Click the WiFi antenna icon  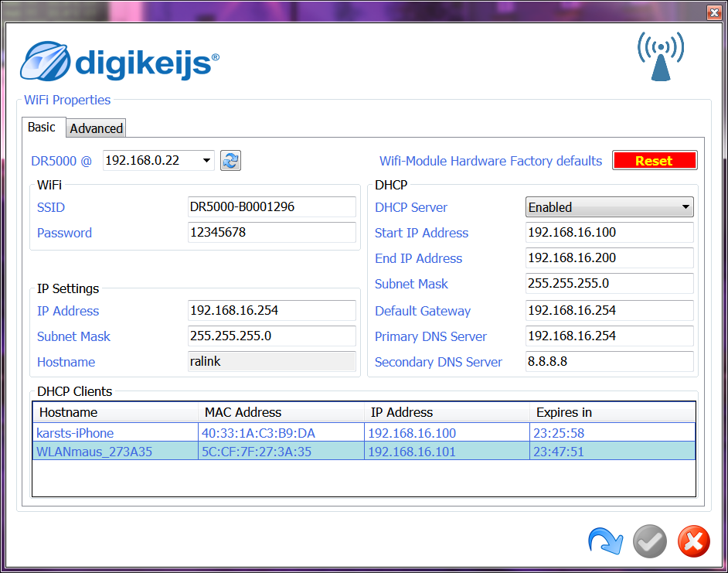[661, 56]
